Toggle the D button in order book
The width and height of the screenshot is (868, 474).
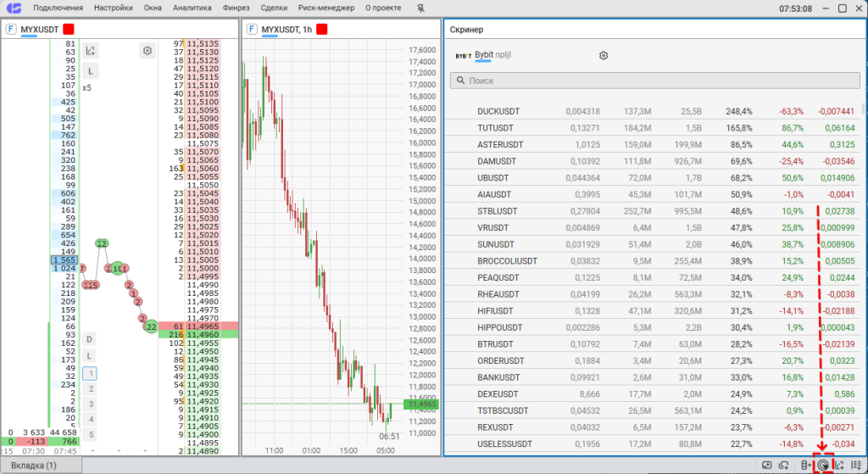click(90, 339)
